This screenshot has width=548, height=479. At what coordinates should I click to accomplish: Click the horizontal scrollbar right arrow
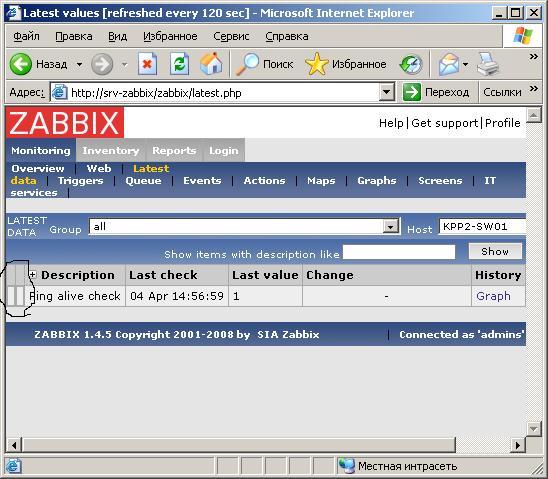518,445
